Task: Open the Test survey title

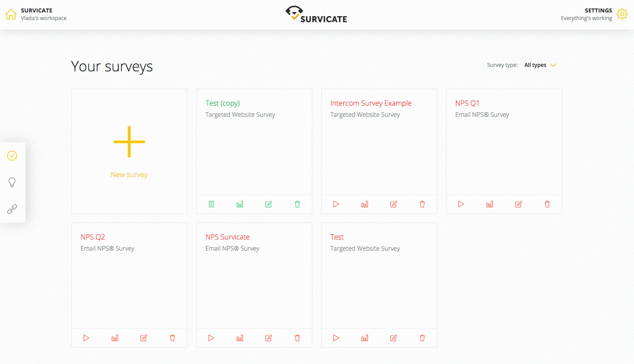Action: [x=337, y=237]
